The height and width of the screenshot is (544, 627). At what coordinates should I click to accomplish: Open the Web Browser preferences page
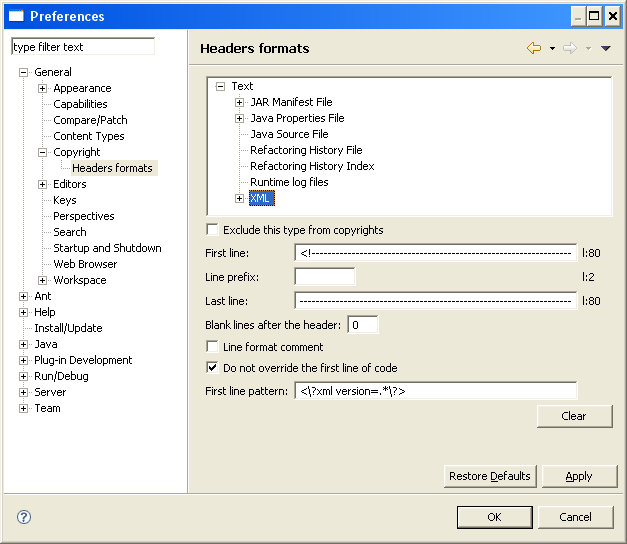(x=85, y=264)
